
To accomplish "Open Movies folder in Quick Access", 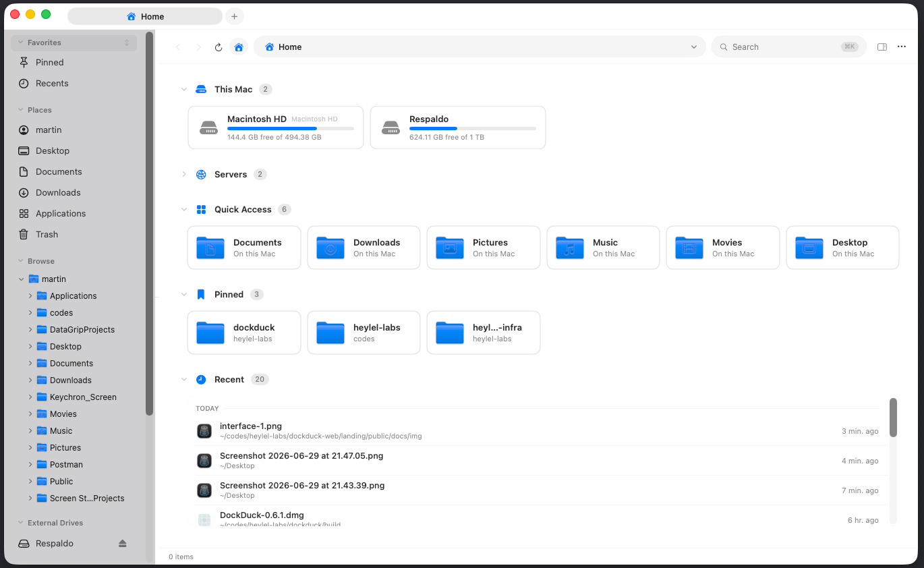I will pyautogui.click(x=723, y=248).
